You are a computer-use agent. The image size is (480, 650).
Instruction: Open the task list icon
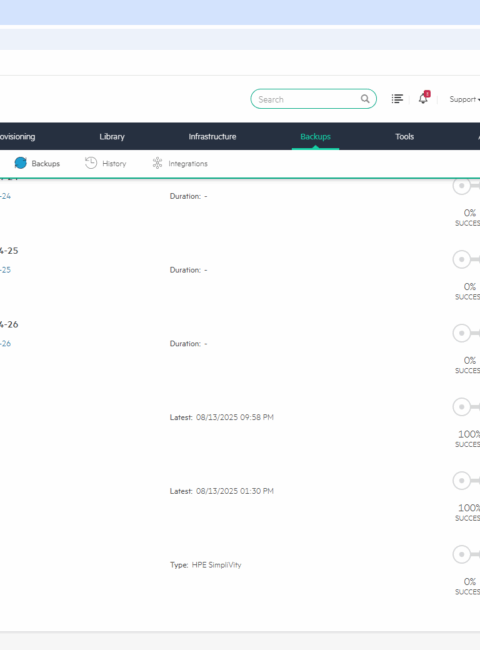point(397,99)
